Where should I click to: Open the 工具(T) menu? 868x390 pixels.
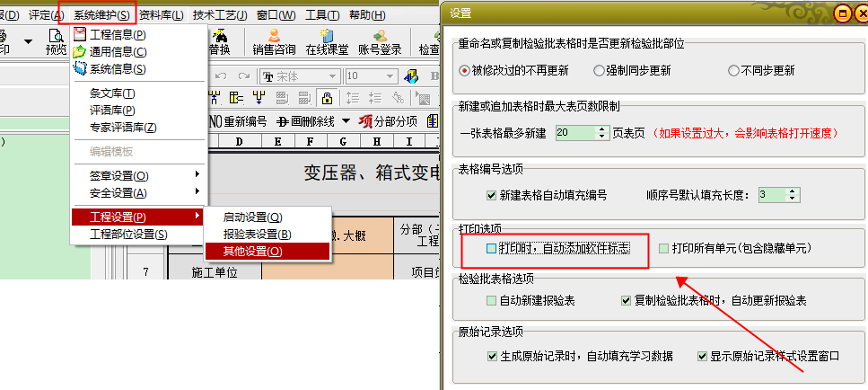pyautogui.click(x=323, y=15)
